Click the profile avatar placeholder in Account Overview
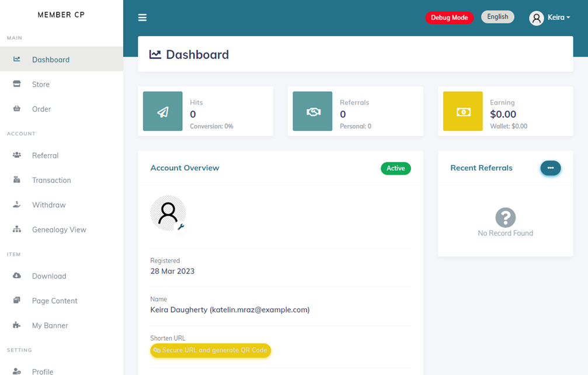This screenshot has height=375, width=588. click(168, 213)
